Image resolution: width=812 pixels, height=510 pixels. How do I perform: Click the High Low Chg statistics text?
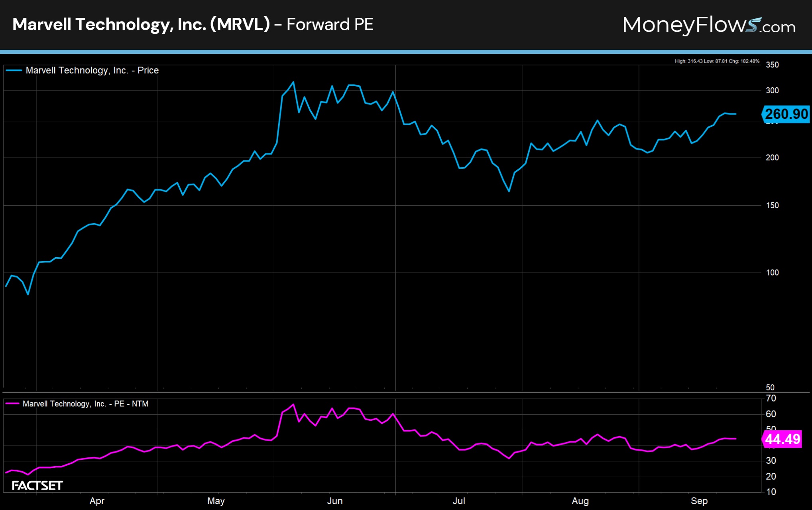717,61
